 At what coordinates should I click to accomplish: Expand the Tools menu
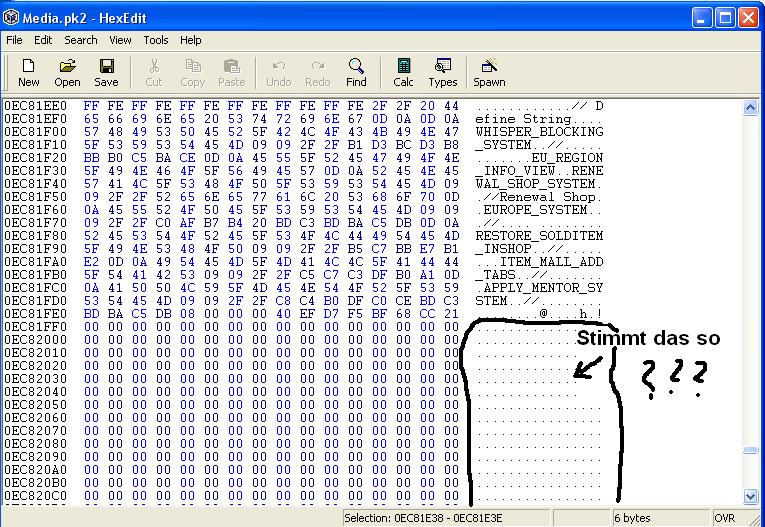point(156,40)
